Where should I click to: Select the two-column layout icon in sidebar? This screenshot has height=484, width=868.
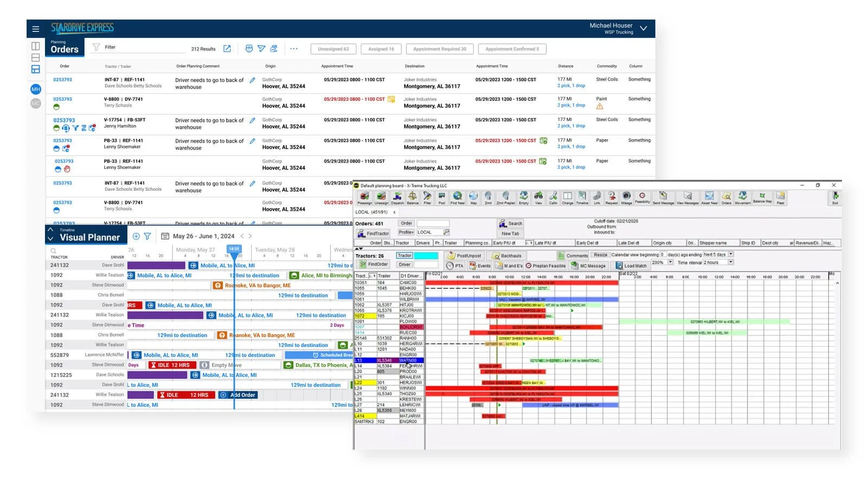pos(35,46)
